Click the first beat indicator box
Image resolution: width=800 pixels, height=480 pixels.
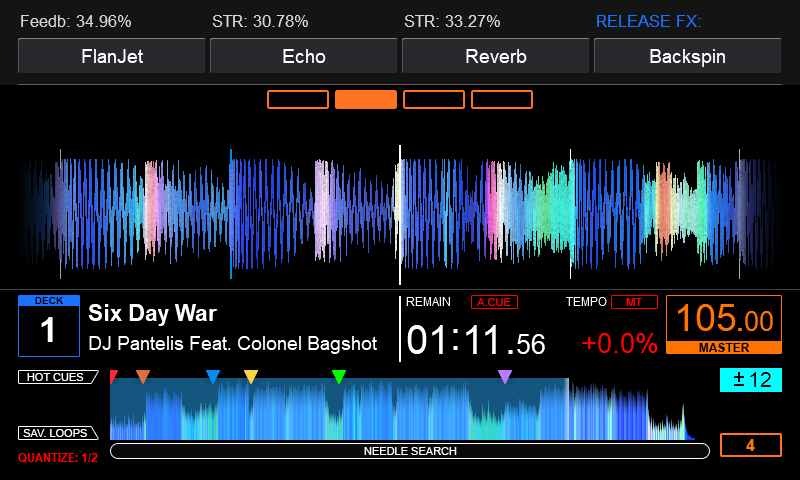[x=298, y=99]
